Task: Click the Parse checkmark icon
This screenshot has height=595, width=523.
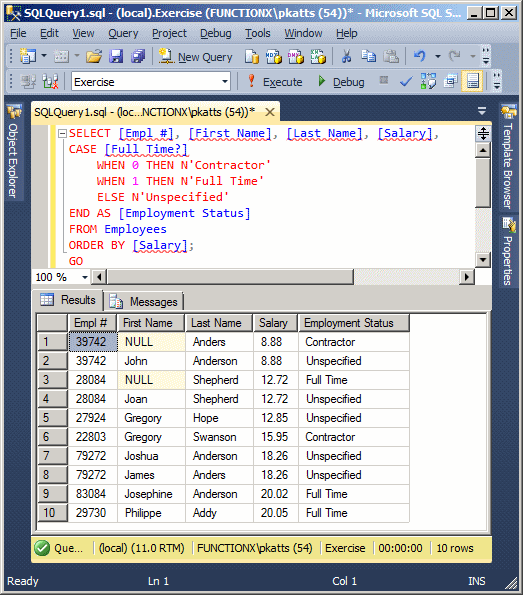Action: [x=406, y=81]
